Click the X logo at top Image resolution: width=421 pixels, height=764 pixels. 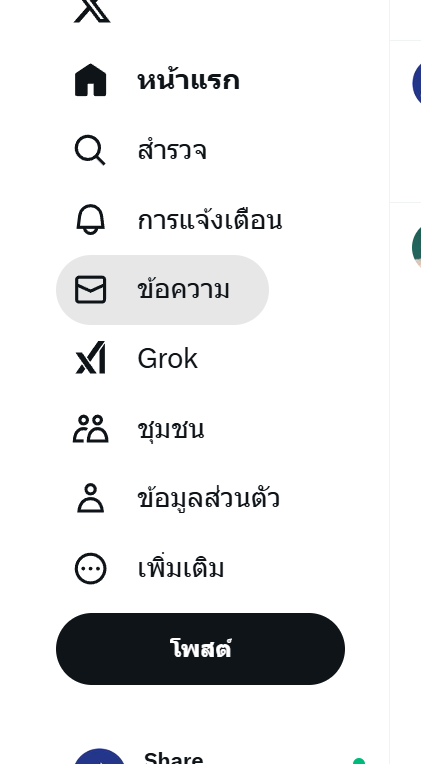tap(92, 11)
